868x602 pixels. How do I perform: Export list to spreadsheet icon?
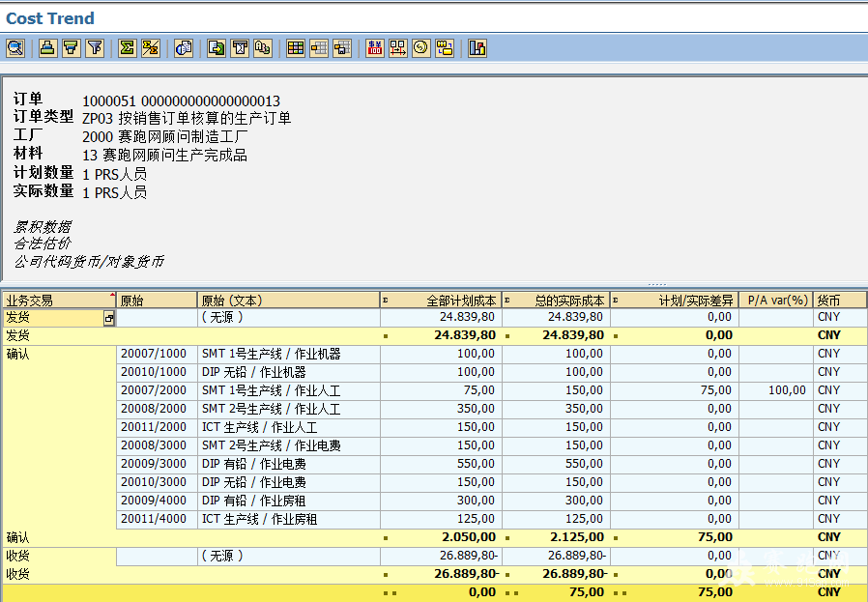point(217,48)
